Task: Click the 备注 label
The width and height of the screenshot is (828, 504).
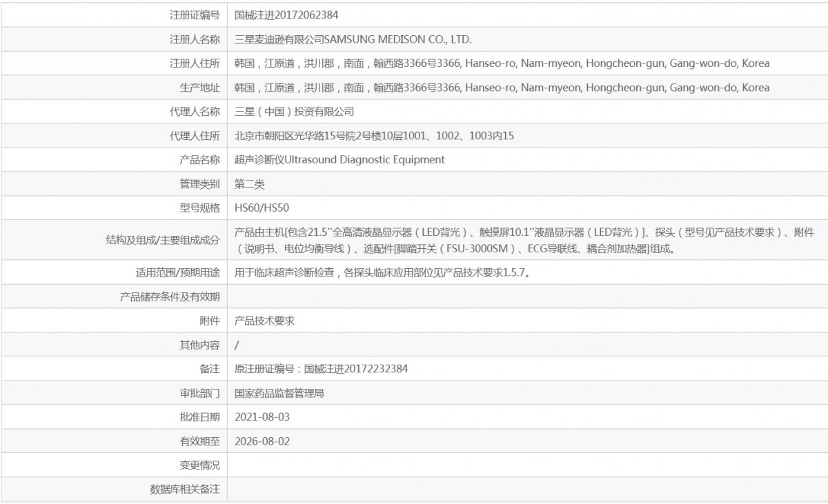Action: coord(210,369)
